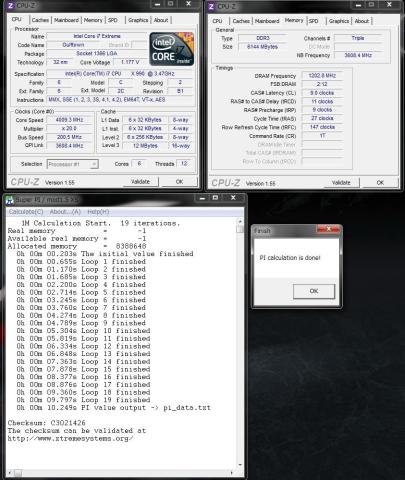405x480 pixels.
Task: Click the Instructions field listing MMX, SSE
Action: point(120,100)
